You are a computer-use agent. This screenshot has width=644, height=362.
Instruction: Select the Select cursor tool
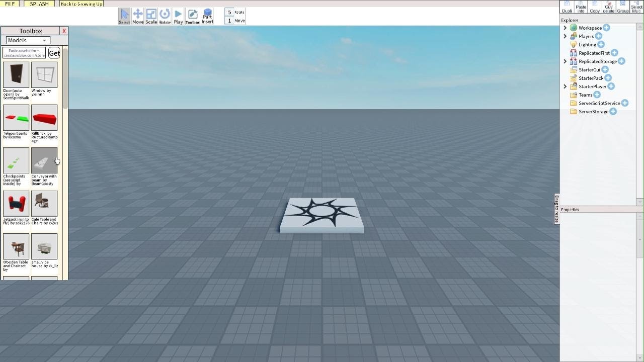coord(124,16)
